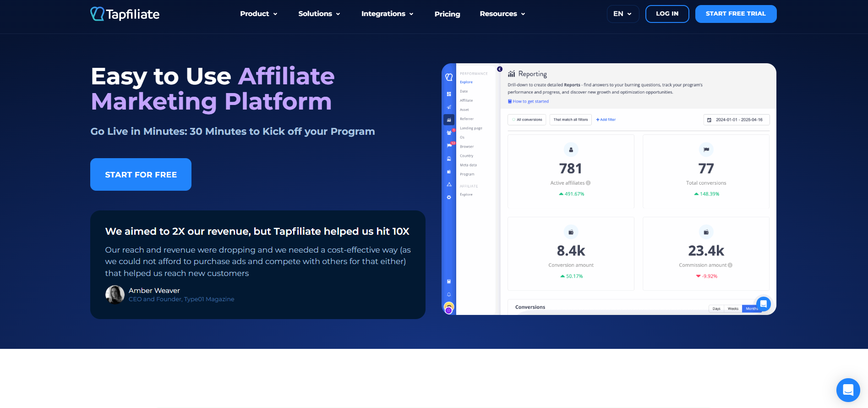Click the Tapfiliate logo in the header
The image size is (868, 408).
(125, 14)
